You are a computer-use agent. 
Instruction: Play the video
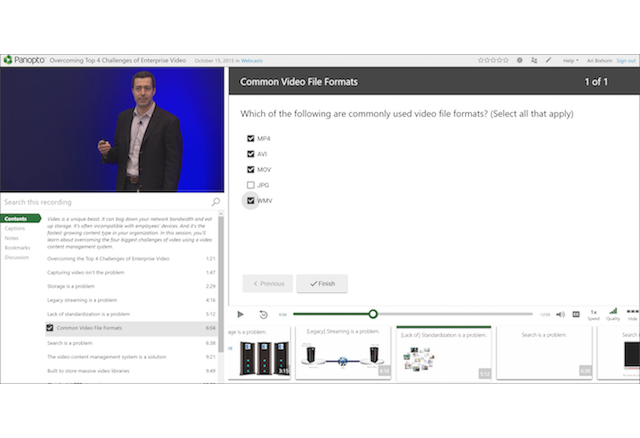tap(240, 314)
